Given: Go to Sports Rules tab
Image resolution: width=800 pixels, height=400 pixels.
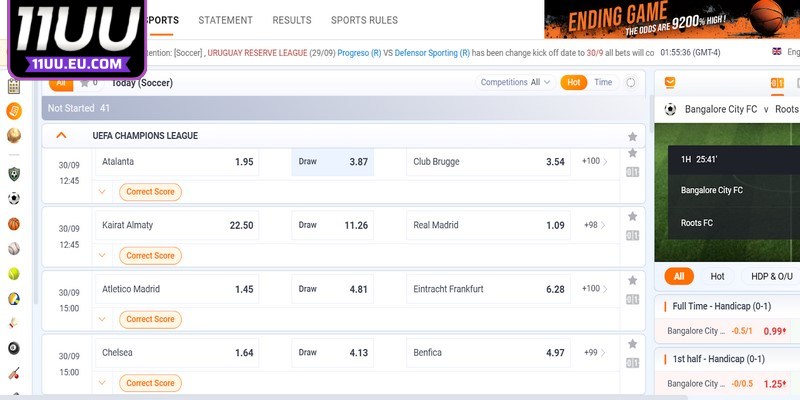Looking at the screenshot, I should (x=364, y=20).
